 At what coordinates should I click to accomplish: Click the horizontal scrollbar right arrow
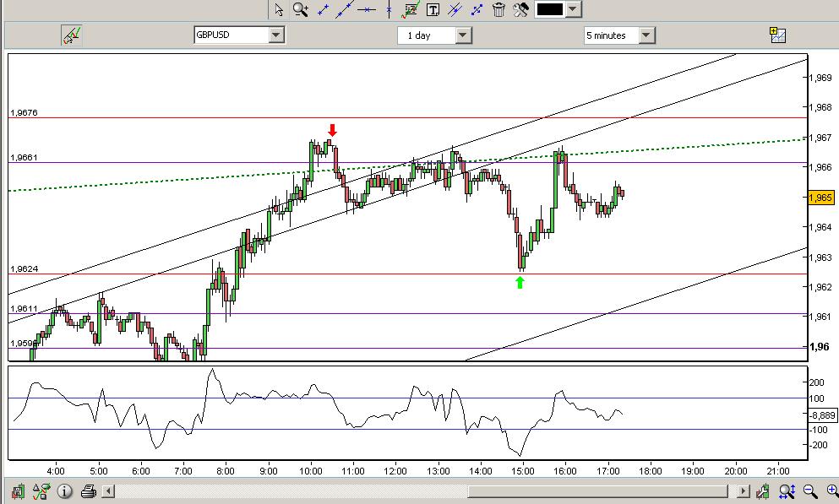tap(744, 490)
